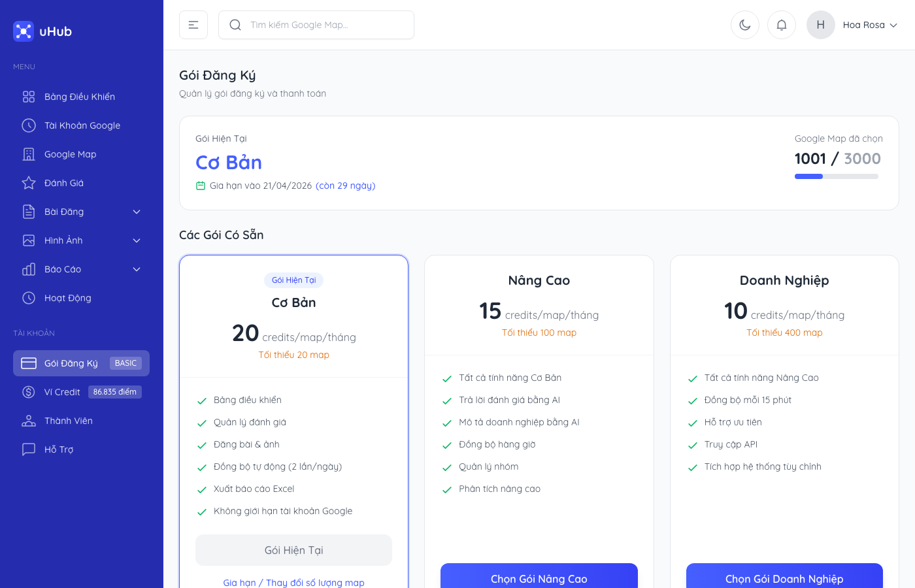Click the Google Map building icon
The height and width of the screenshot is (588, 915).
[x=29, y=154]
